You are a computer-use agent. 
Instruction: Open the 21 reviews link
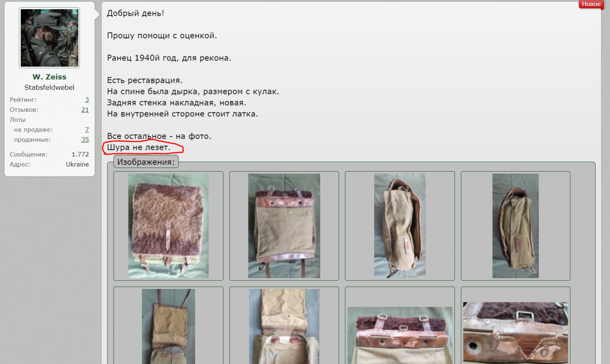pyautogui.click(x=85, y=110)
